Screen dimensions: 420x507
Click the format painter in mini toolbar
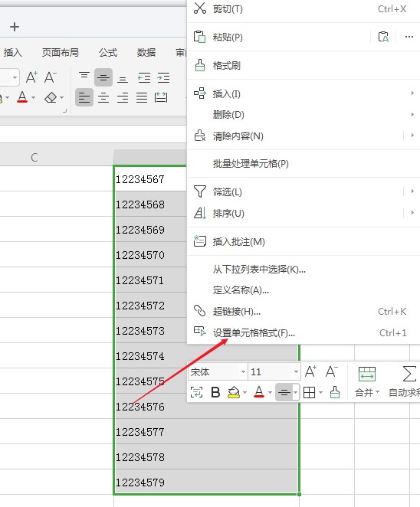[335, 393]
